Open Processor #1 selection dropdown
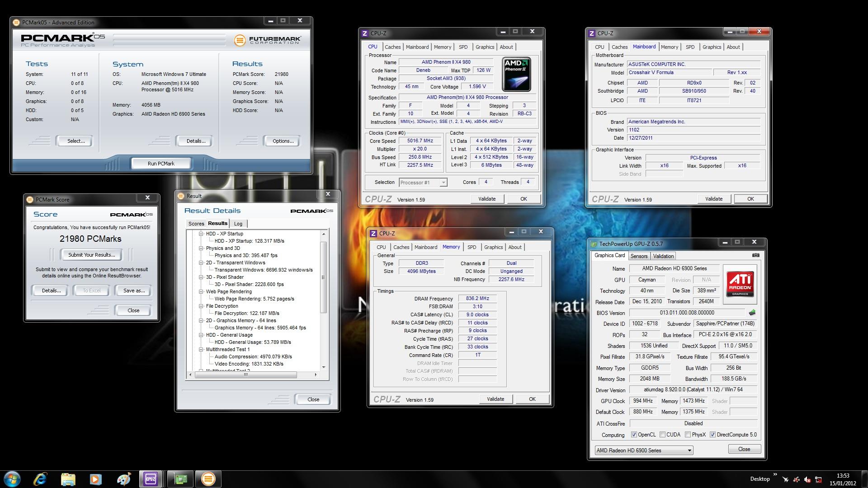Screen dimensions: 868x488 tap(423, 183)
